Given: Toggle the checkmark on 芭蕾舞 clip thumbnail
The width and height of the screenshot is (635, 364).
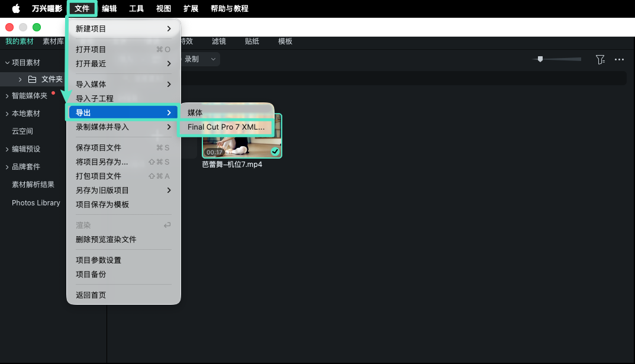Looking at the screenshot, I should pos(275,152).
